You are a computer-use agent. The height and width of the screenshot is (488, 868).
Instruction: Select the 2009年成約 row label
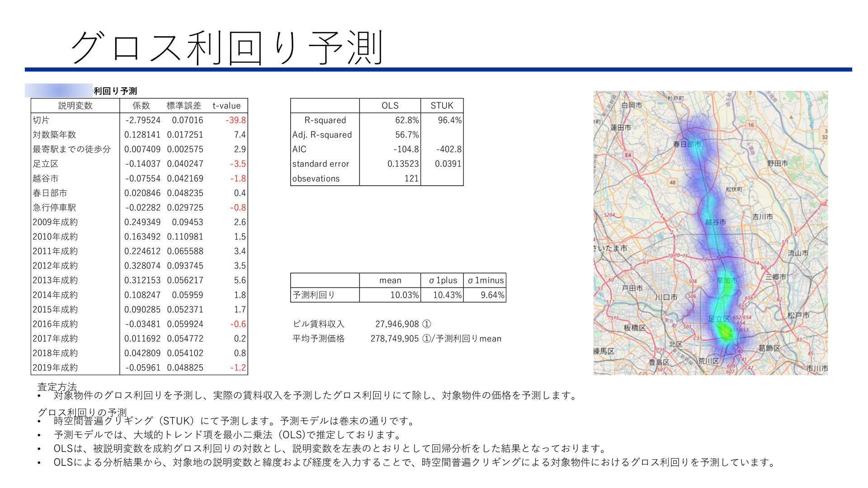55,222
